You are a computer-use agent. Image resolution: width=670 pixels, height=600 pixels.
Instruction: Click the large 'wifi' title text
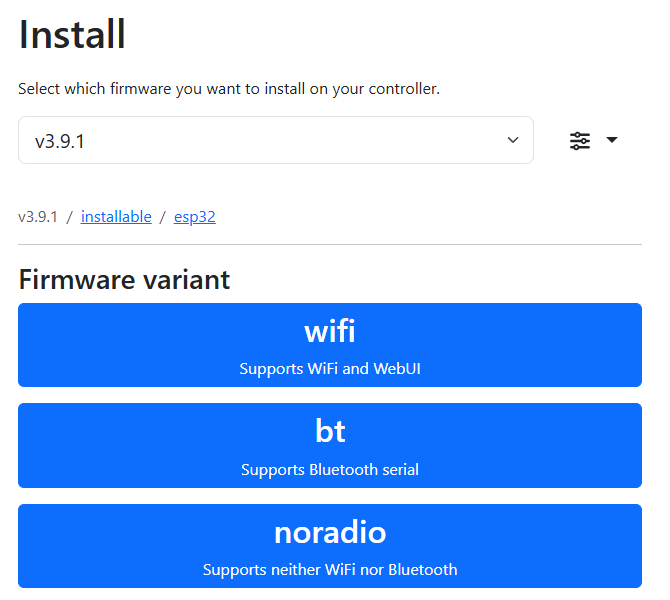(x=330, y=331)
